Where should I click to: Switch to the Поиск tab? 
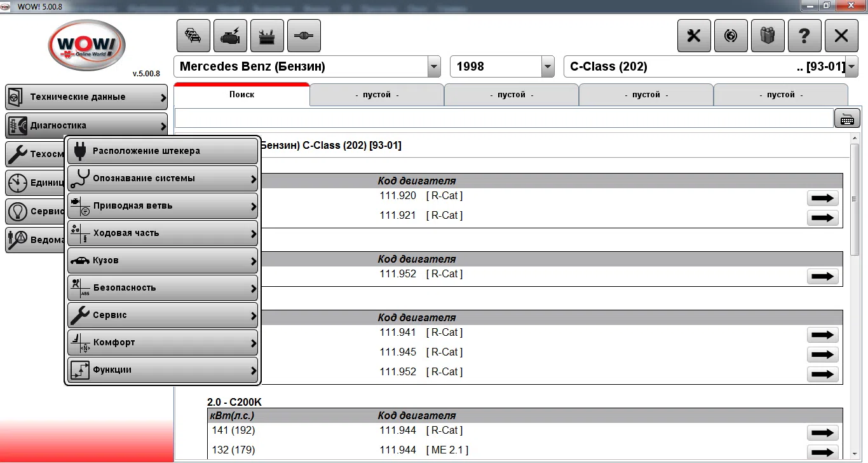click(241, 94)
